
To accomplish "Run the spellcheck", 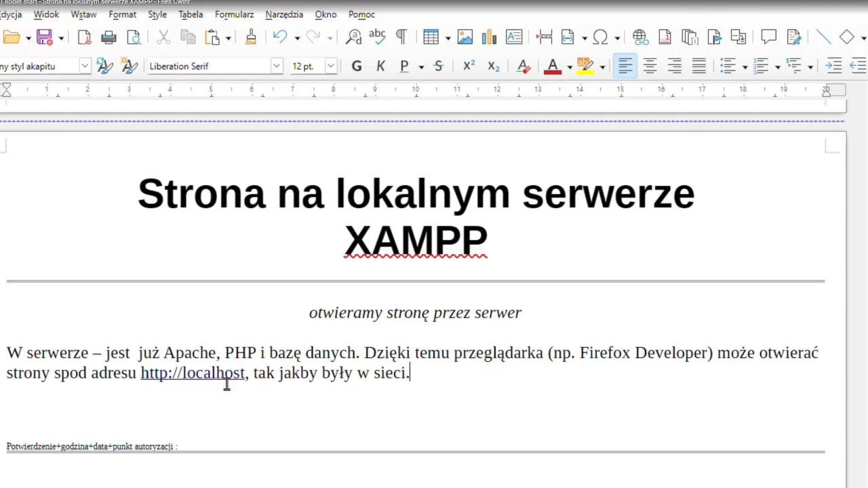I will (x=377, y=37).
